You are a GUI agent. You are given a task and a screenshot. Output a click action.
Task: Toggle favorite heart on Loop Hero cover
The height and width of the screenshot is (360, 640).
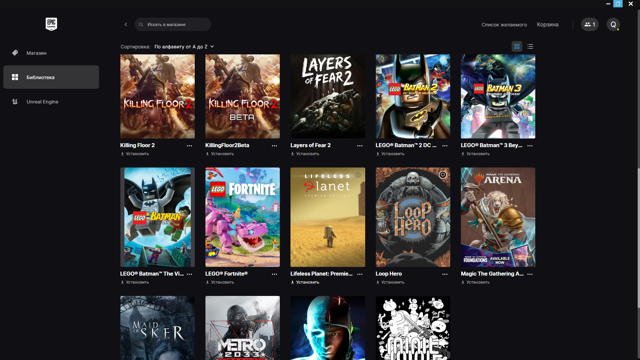(x=442, y=175)
